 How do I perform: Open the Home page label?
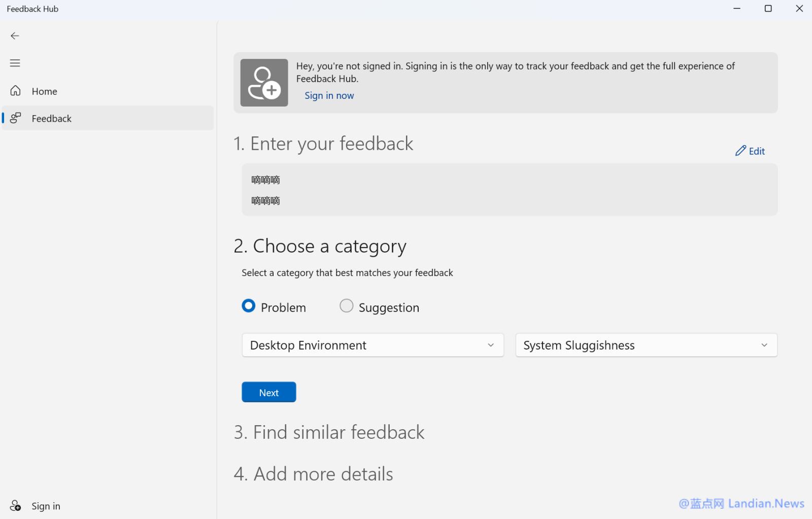(45, 91)
